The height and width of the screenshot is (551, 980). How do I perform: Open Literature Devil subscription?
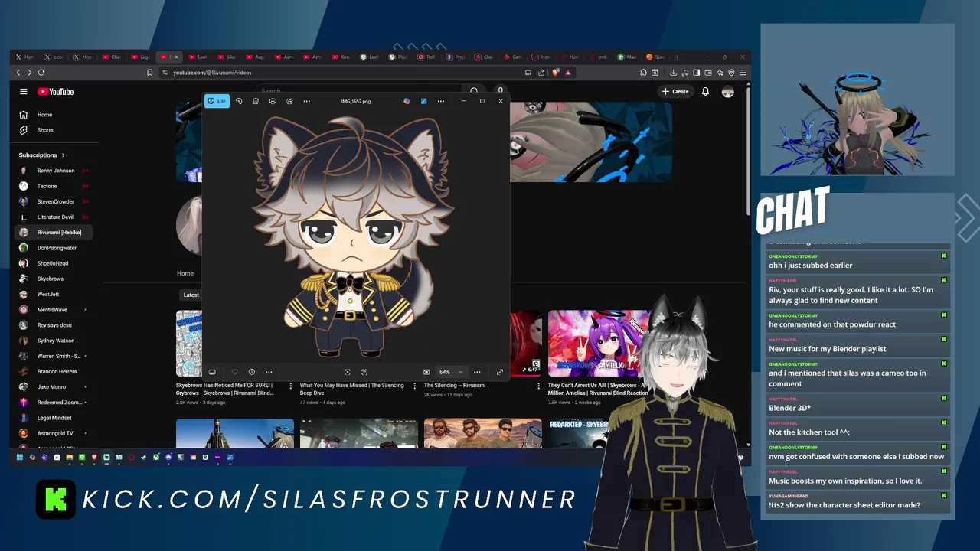(55, 217)
